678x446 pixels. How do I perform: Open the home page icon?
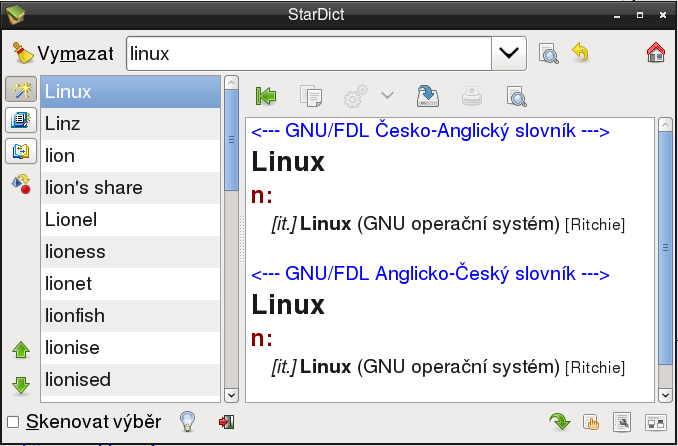[x=656, y=53]
